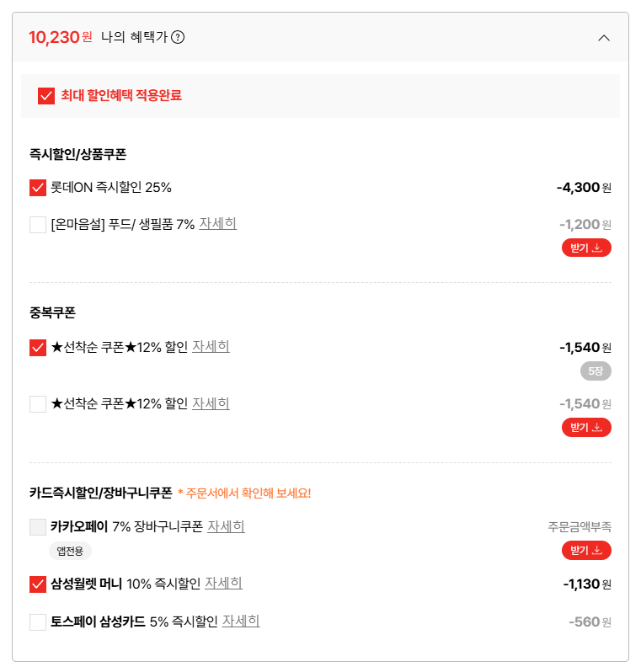Click the help icon next to 나의 혜택가
This screenshot has width=641, height=672.
point(178,37)
